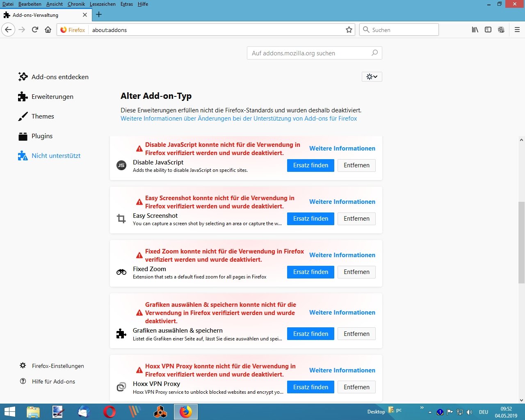Open Hilfe für Add-ons link
The image size is (525, 420).
click(48, 381)
